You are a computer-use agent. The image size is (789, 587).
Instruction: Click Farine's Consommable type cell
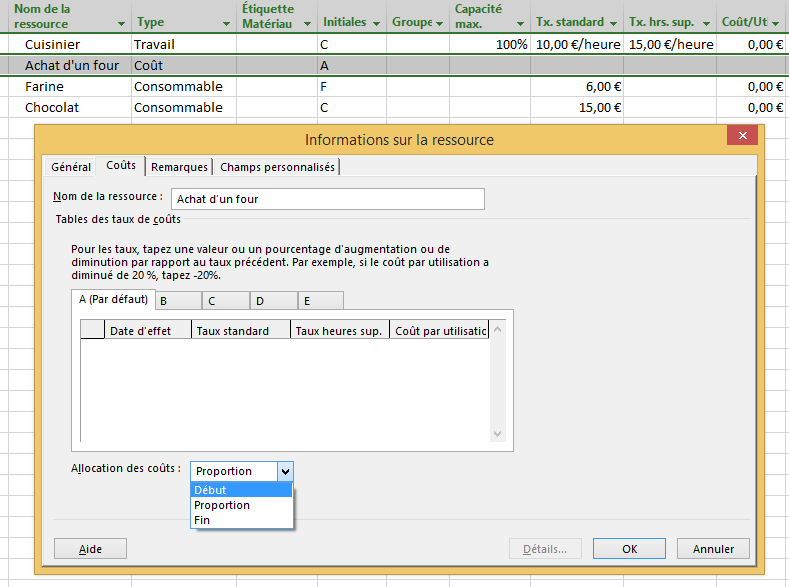point(184,87)
